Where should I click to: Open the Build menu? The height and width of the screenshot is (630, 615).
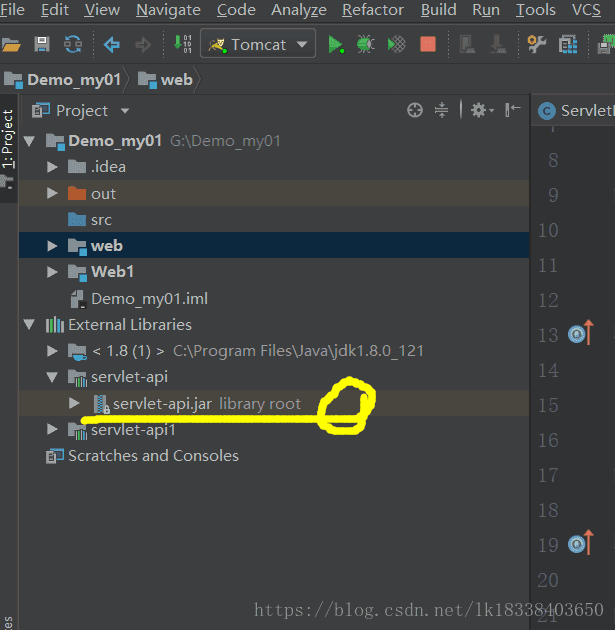[439, 10]
